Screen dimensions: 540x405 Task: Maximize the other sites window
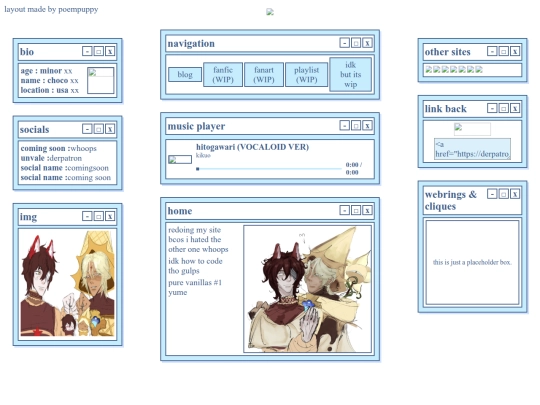[503, 51]
